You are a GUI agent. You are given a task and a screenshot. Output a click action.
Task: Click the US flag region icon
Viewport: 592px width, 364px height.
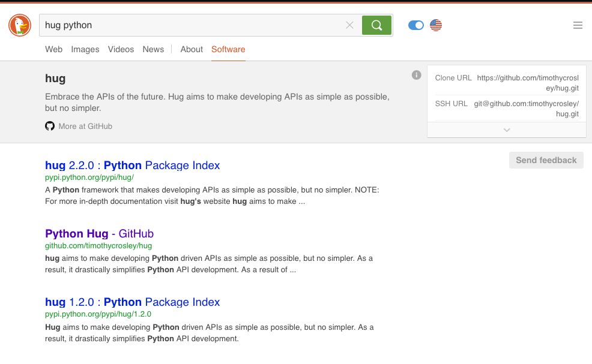click(436, 25)
